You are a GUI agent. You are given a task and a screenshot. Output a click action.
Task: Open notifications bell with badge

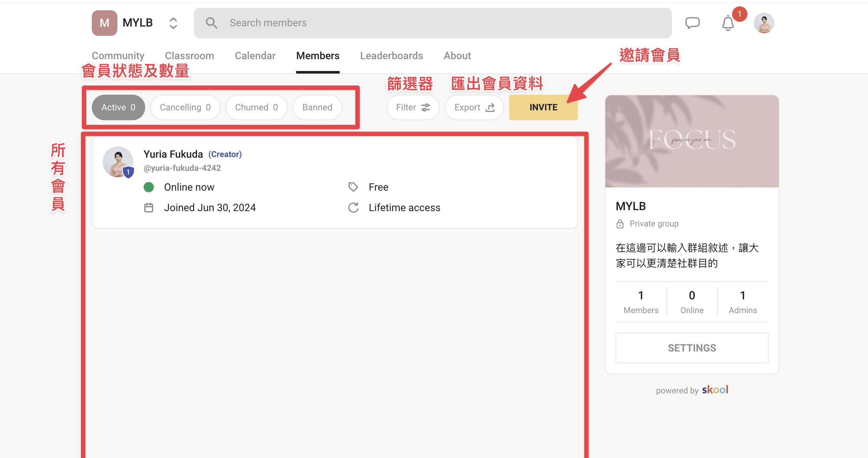click(x=728, y=23)
